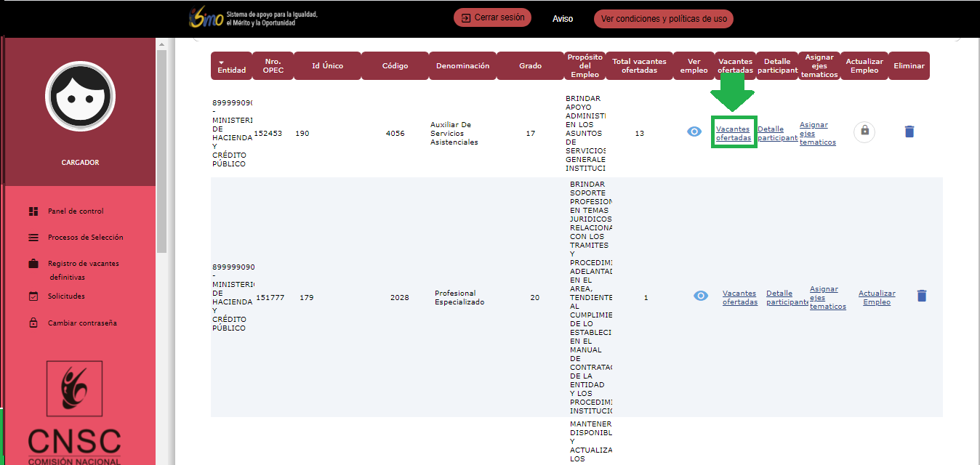Click the lock icon for Auxiliar De Servicios
The height and width of the screenshot is (465, 980).
point(864,131)
